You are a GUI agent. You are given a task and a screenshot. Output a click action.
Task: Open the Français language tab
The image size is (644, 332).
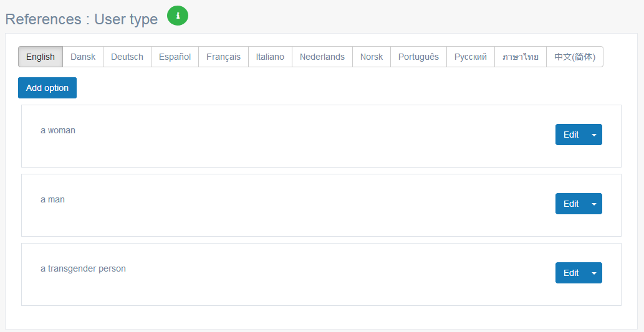click(223, 57)
